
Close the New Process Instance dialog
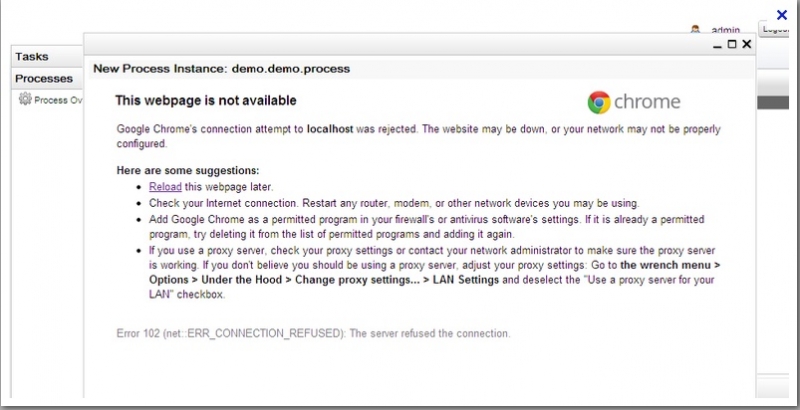tap(746, 45)
